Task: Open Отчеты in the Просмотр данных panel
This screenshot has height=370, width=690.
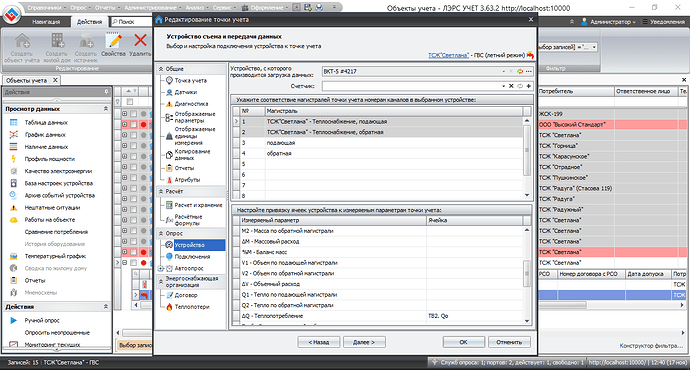Action: coord(35,280)
